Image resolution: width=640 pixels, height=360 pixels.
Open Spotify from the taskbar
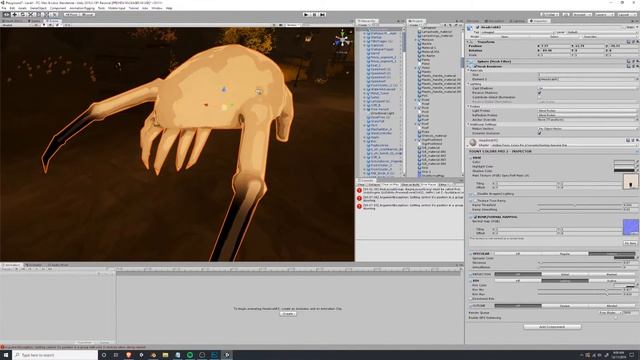(190, 355)
